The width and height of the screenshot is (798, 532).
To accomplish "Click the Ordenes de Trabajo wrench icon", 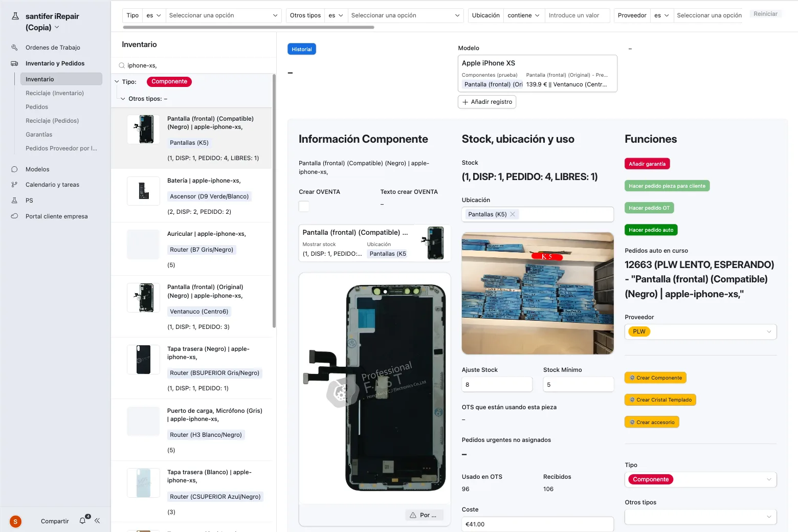I will click(14, 48).
